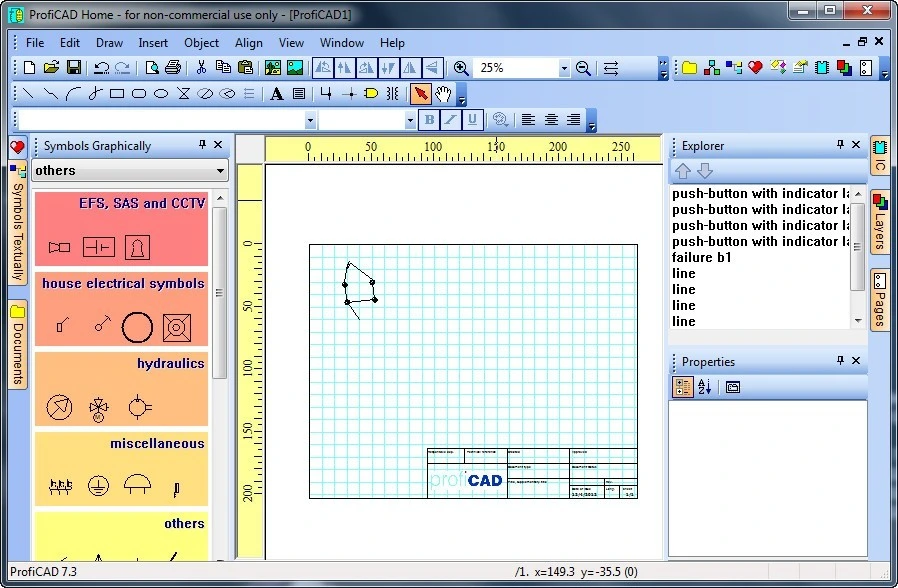This screenshot has height=588, width=898.
Task: Click the Explorer list scroll down arrow
Action: point(858,321)
